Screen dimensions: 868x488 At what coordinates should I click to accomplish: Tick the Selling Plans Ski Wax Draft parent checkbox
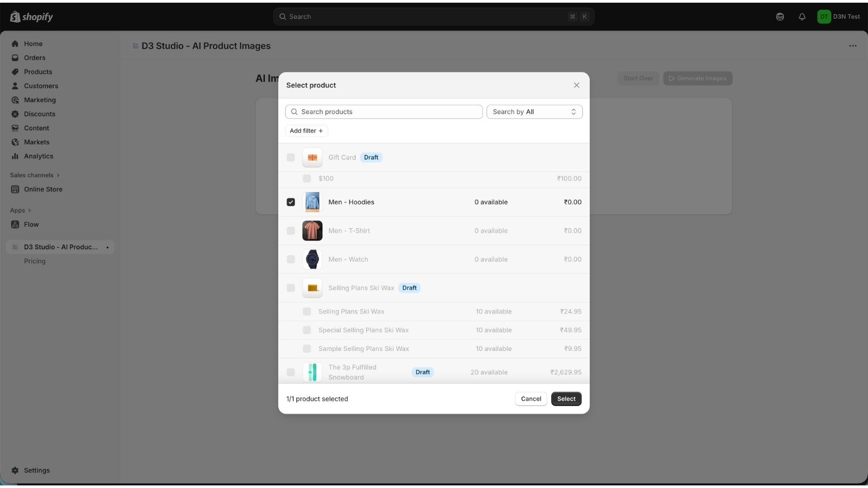click(x=291, y=288)
